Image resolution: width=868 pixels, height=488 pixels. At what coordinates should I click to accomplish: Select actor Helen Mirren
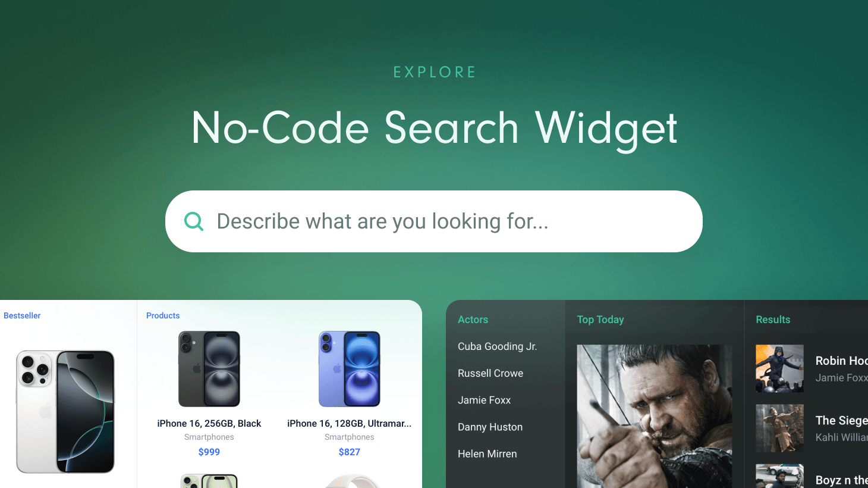click(487, 453)
